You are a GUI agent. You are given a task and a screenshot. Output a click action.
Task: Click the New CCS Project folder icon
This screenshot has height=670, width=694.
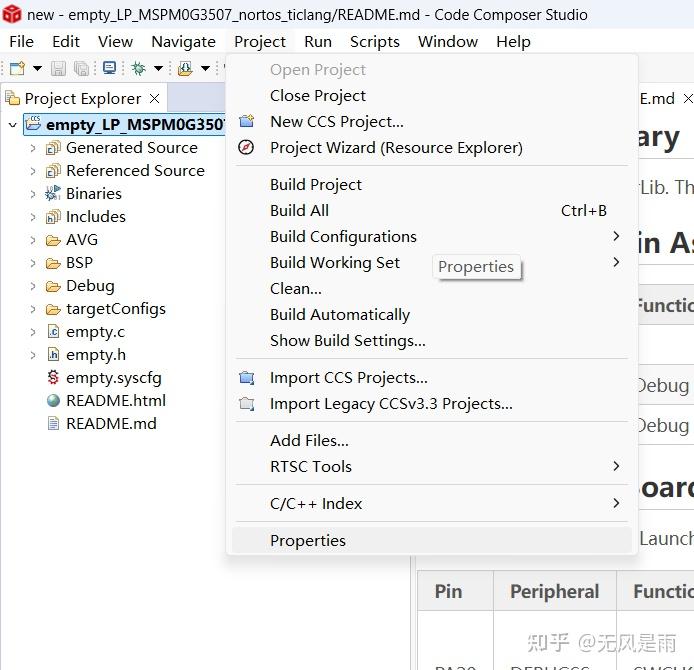[x=247, y=121]
